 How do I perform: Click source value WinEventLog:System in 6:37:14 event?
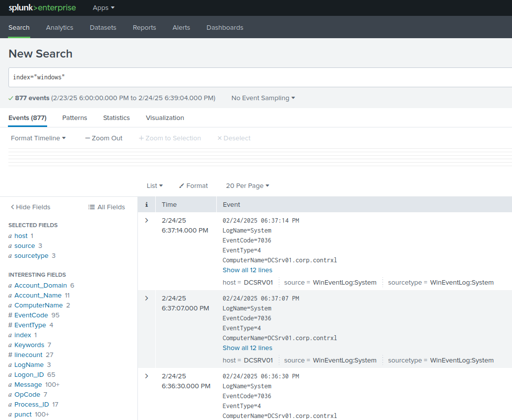[x=344, y=283]
